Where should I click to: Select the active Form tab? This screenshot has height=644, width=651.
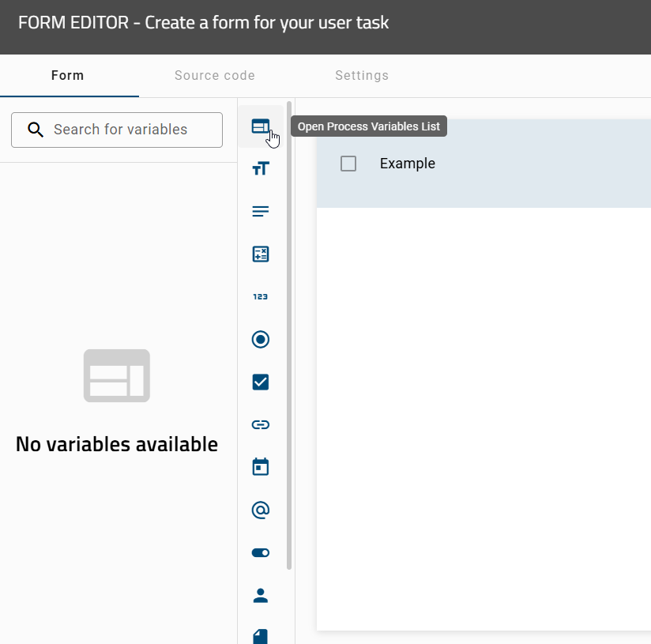click(x=67, y=75)
